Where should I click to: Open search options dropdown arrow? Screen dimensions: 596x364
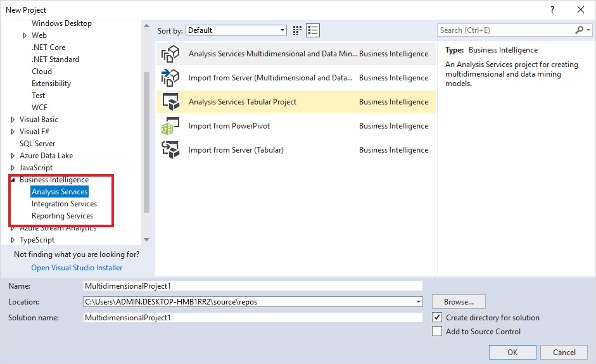[x=588, y=30]
